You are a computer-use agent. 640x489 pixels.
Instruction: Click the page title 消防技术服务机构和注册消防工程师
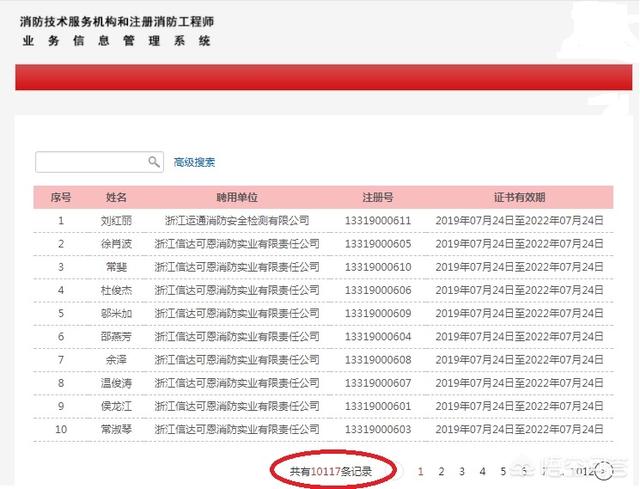point(117,22)
